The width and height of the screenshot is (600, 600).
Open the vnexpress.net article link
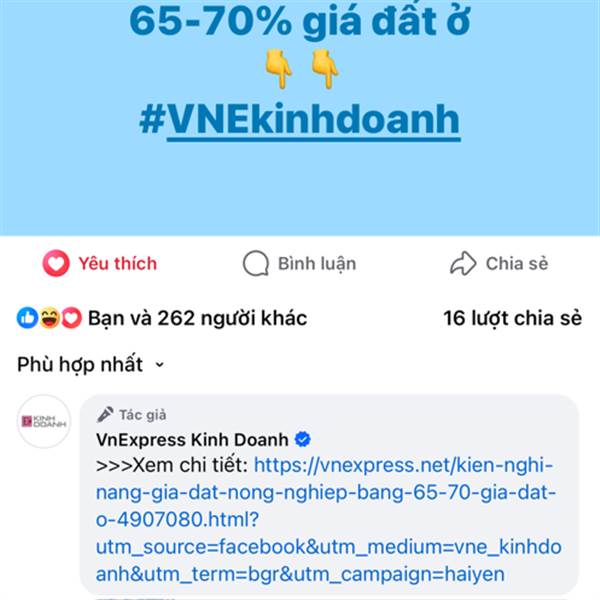point(329,520)
